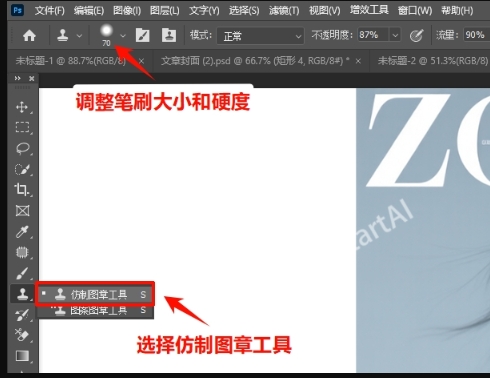490x378 pixels.
Task: Open the blending mode dropdown showing 正常
Action: (260, 36)
